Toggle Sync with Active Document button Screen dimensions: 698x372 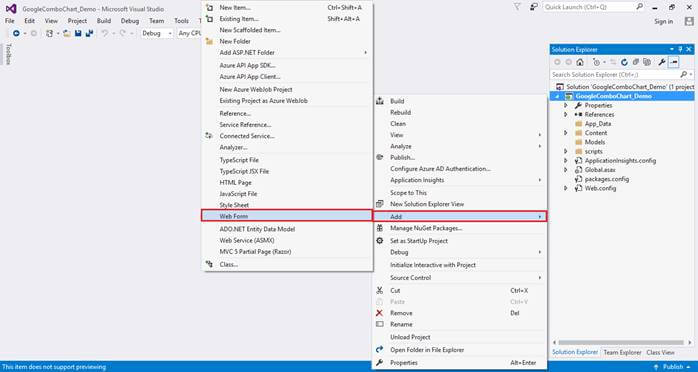(613, 62)
